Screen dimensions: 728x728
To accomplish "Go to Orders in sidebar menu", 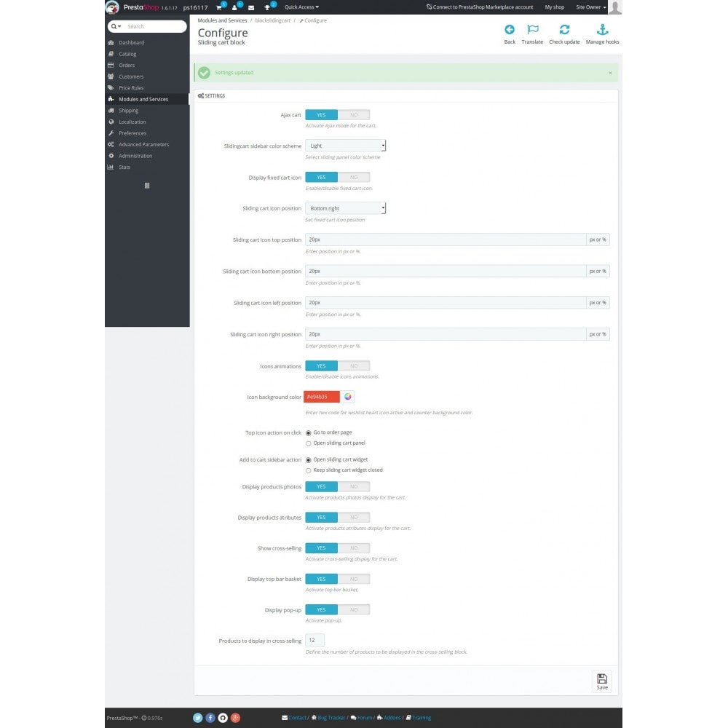I will pos(127,66).
